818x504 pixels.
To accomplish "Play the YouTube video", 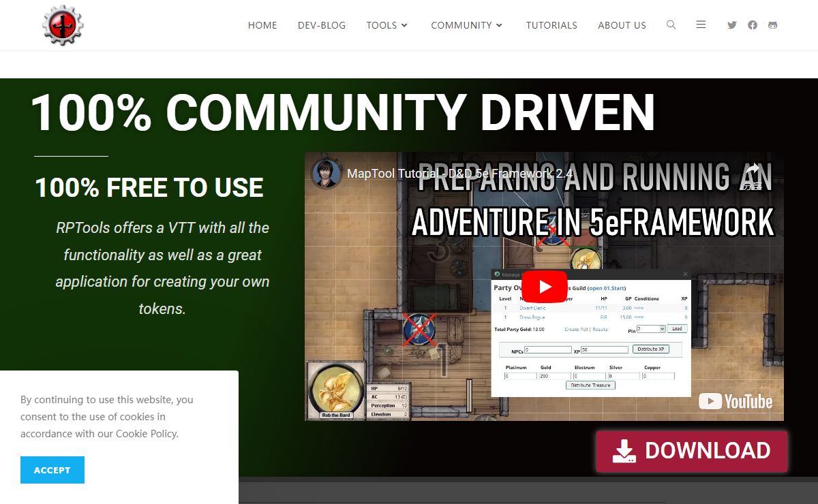I will 545,287.
